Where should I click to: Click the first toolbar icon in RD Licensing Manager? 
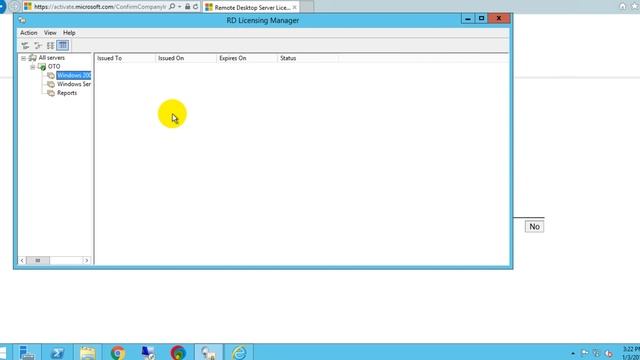pos(25,45)
